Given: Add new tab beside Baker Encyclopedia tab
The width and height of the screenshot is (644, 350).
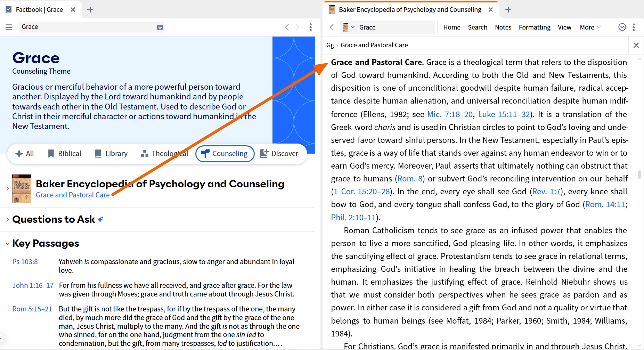Looking at the screenshot, I should 508,10.
